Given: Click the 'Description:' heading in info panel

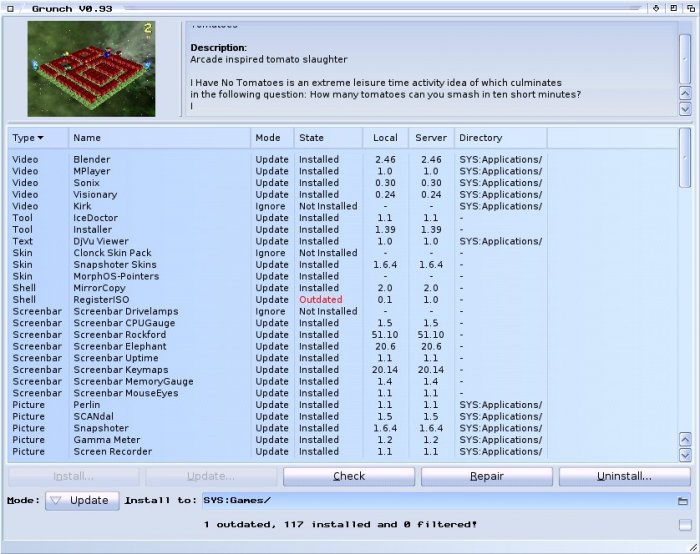Looking at the screenshot, I should click(218, 48).
